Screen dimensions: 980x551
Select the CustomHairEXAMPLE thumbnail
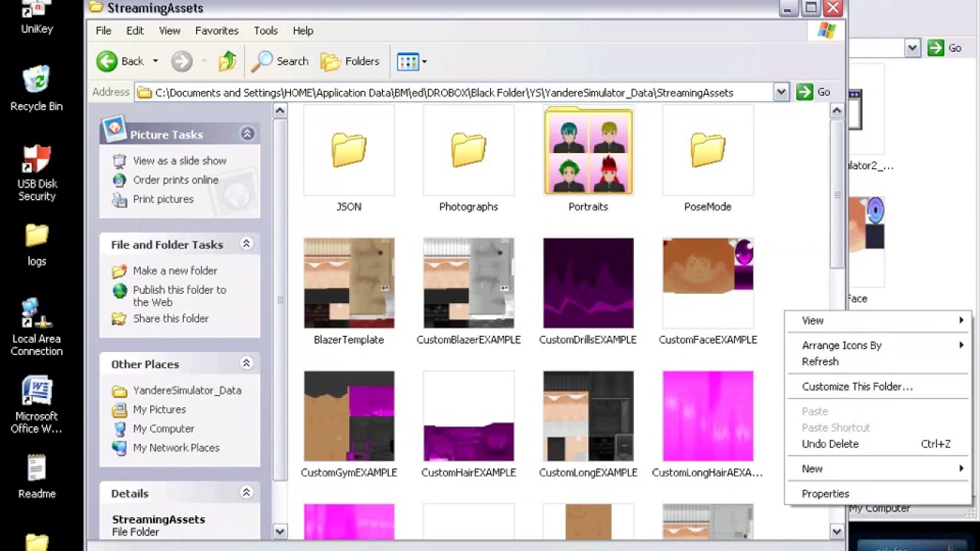tap(469, 416)
